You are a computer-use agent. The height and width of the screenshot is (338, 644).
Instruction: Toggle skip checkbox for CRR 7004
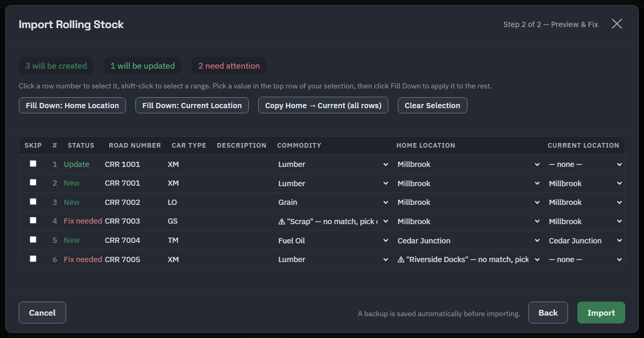[x=33, y=239]
